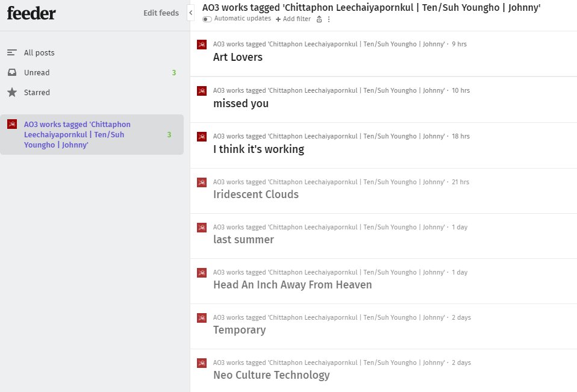Open the three-dot more options menu
Screen dimensions: 577x392
coord(329,19)
